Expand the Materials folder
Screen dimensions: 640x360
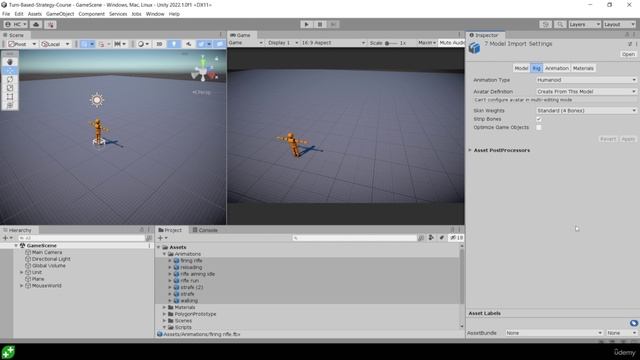point(164,307)
